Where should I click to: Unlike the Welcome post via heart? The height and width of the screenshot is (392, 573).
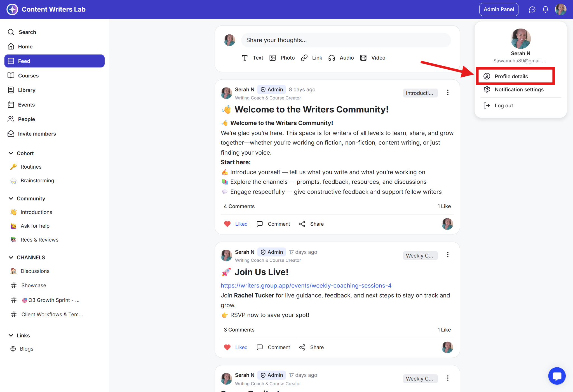click(x=227, y=224)
